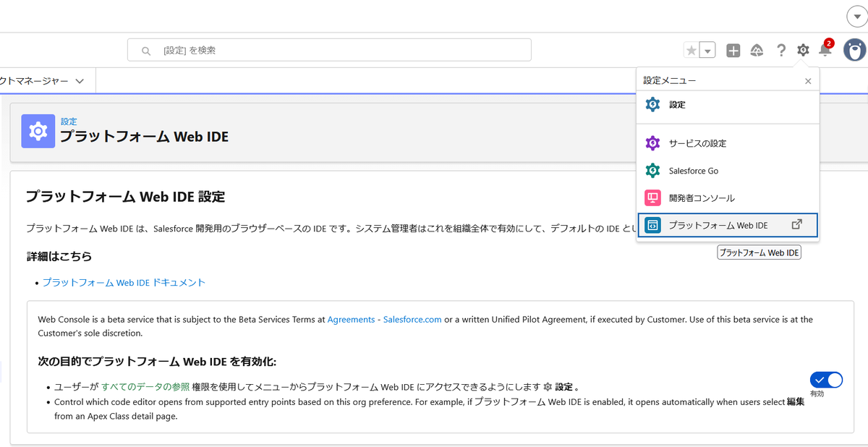Image resolution: width=868 pixels, height=447 pixels.
Task: Focus the [設定] を検索 search field
Action: (329, 50)
